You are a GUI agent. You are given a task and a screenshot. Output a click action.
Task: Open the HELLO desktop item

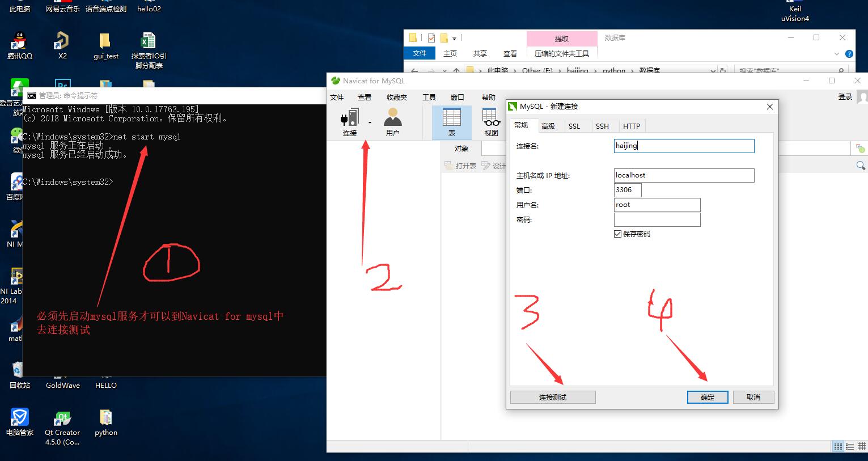click(106, 381)
